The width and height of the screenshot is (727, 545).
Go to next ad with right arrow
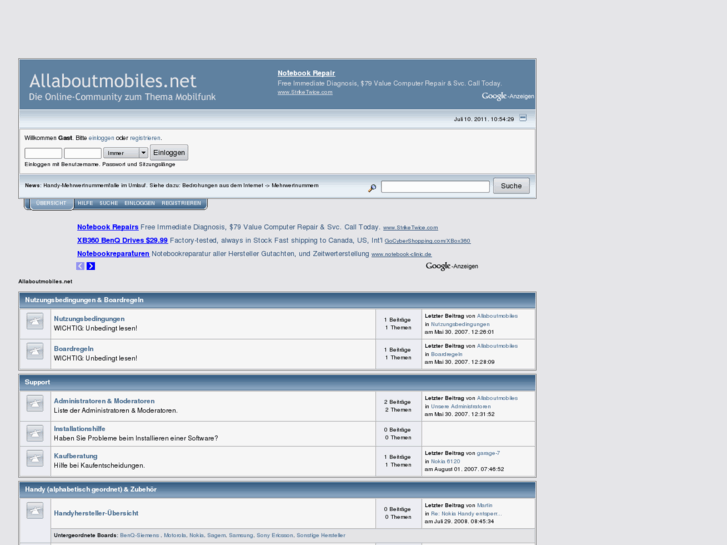[x=91, y=266]
